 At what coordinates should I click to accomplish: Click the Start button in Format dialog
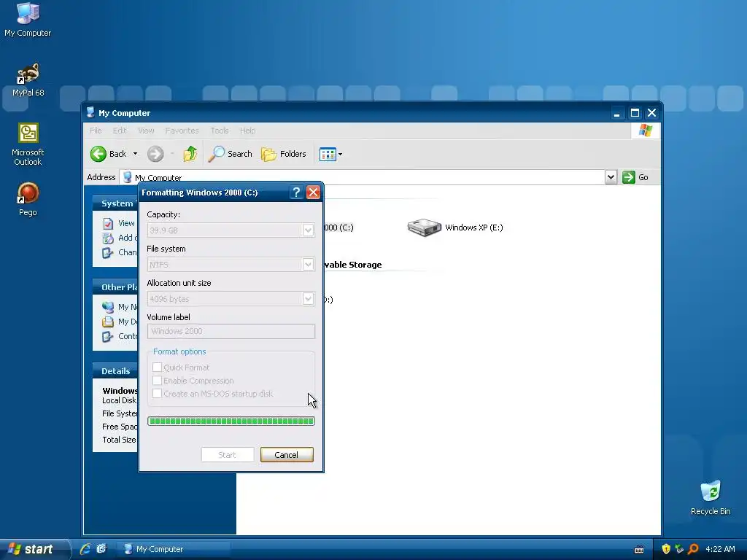[228, 455]
